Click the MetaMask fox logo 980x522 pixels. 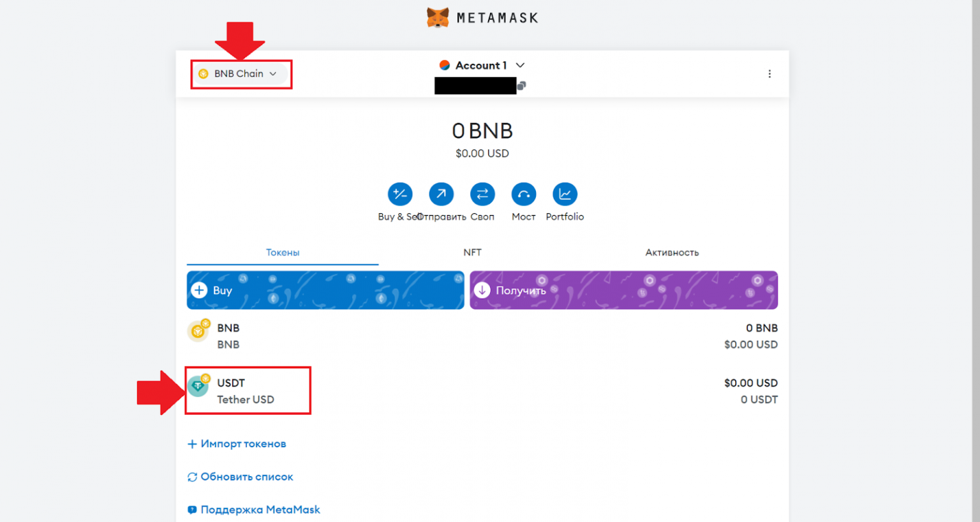click(x=438, y=17)
